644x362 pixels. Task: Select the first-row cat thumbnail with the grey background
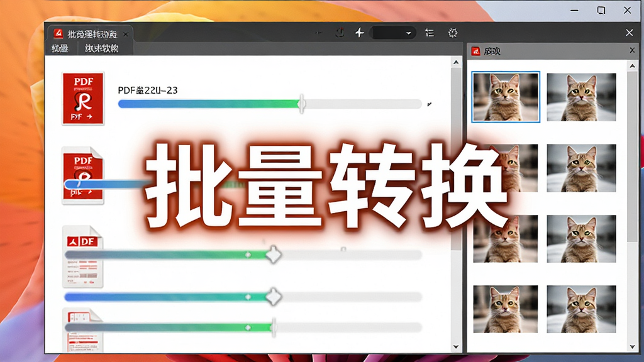[x=581, y=97]
